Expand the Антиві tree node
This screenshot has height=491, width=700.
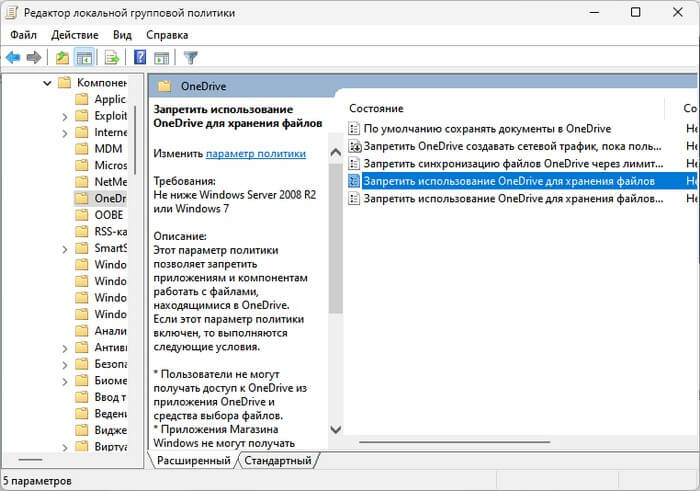[65, 349]
